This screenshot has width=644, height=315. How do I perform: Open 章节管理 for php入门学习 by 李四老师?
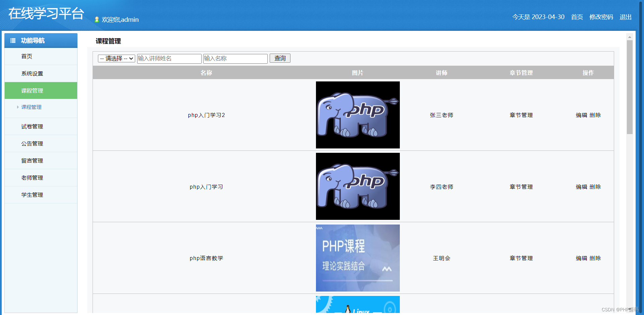(x=521, y=187)
